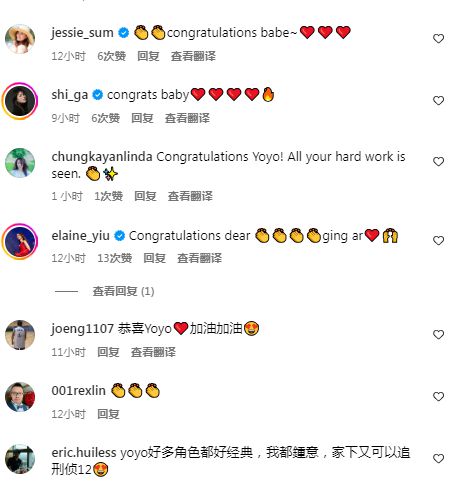Show translation for shi_ga's comment

coord(187,118)
